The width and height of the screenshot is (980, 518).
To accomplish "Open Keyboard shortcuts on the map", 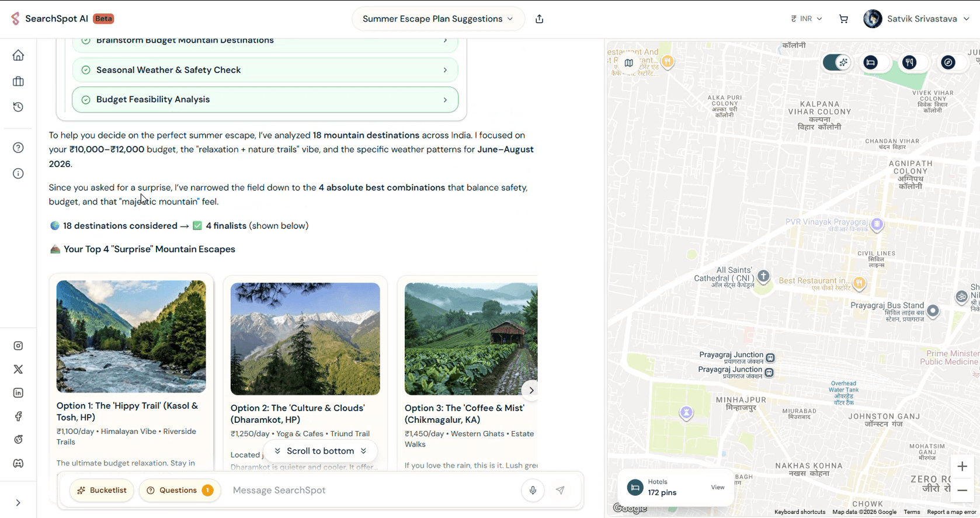I will [800, 512].
